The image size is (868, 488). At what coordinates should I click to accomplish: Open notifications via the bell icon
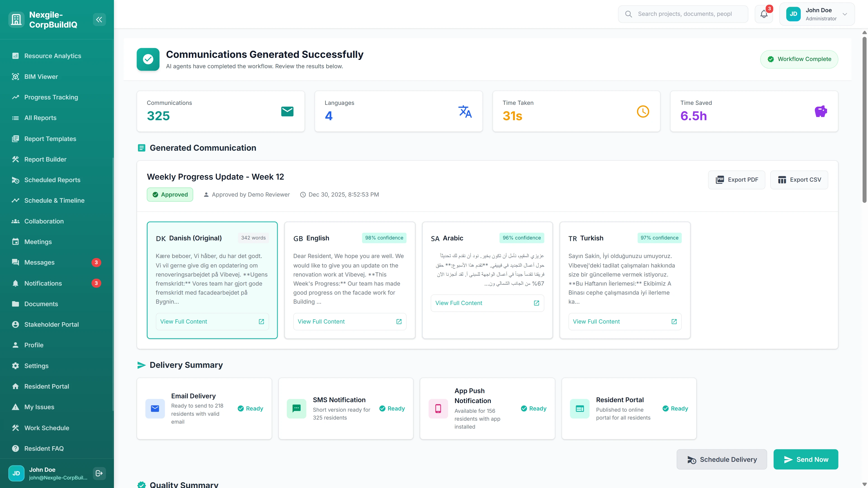pyautogui.click(x=764, y=14)
